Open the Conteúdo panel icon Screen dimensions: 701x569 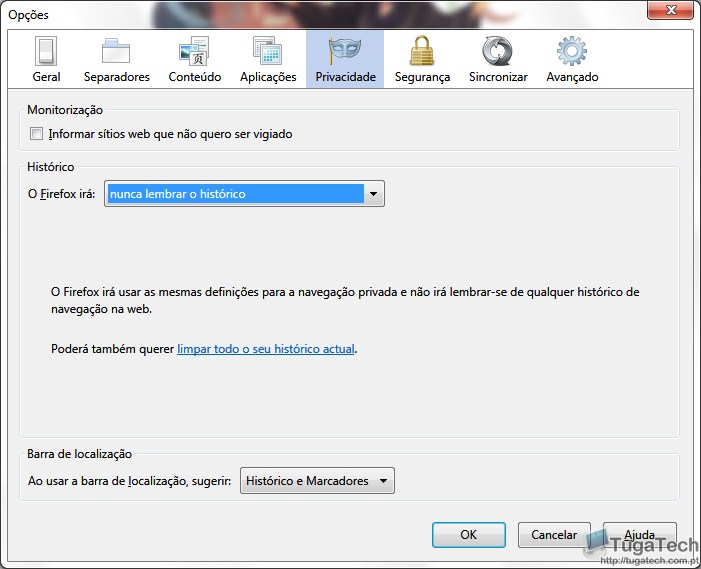pos(194,59)
